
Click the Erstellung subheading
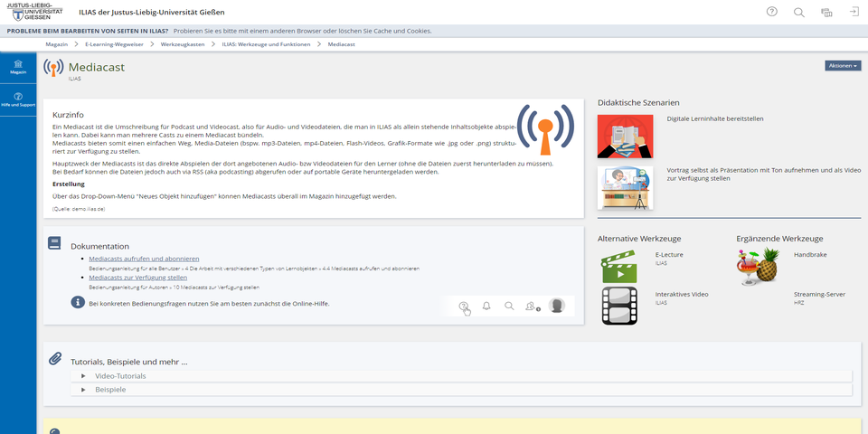pos(69,184)
